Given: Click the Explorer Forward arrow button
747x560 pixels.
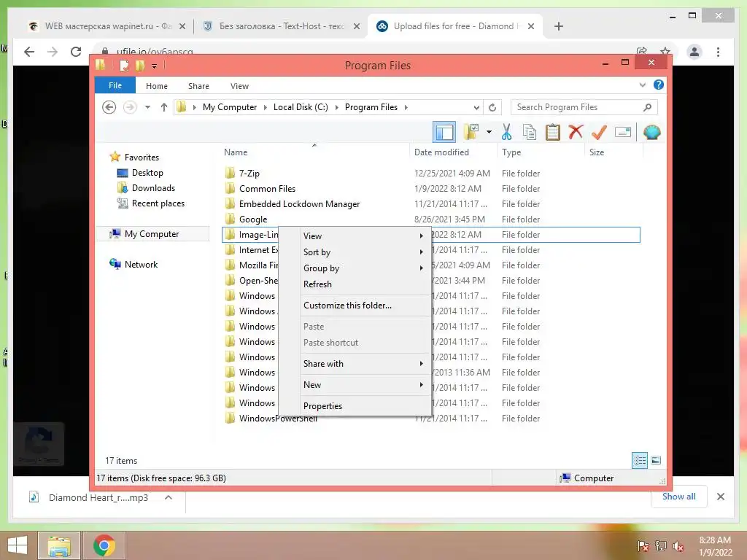Looking at the screenshot, I should tap(130, 107).
